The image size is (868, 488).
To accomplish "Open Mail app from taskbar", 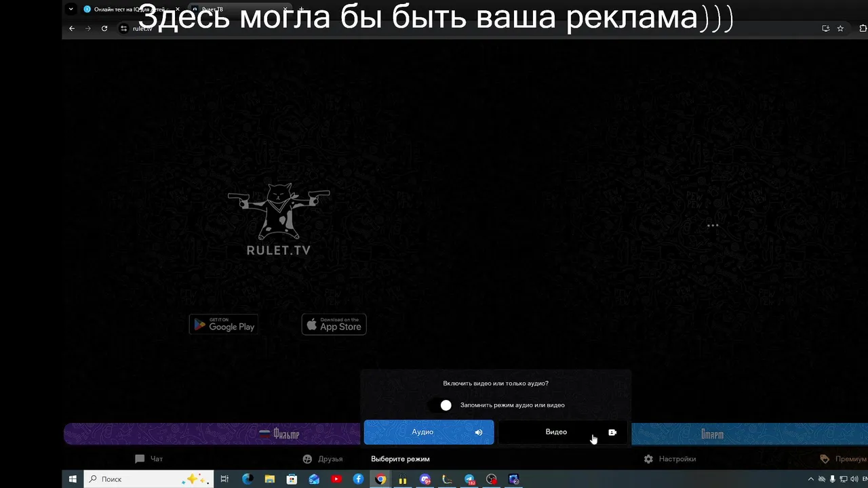I will (314, 479).
